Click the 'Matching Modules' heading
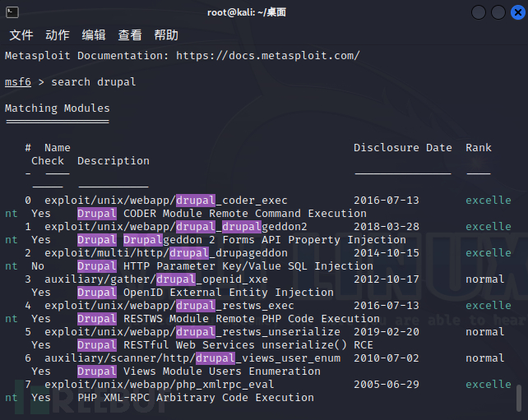Screen dimensions: 528x420 [x=58, y=108]
